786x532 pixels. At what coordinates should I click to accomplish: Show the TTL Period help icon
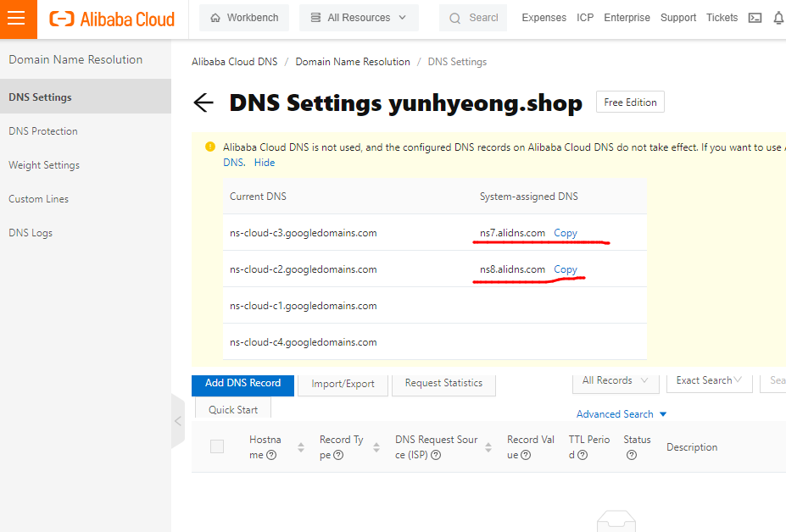[x=583, y=455]
